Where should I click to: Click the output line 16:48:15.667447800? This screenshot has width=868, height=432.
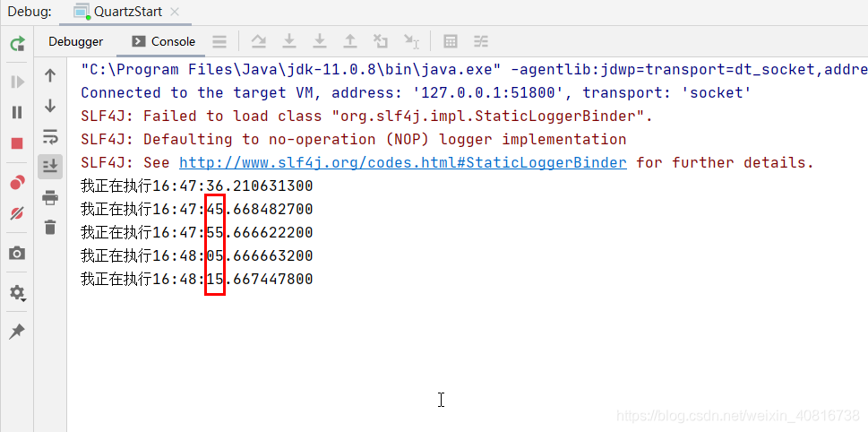coord(197,279)
